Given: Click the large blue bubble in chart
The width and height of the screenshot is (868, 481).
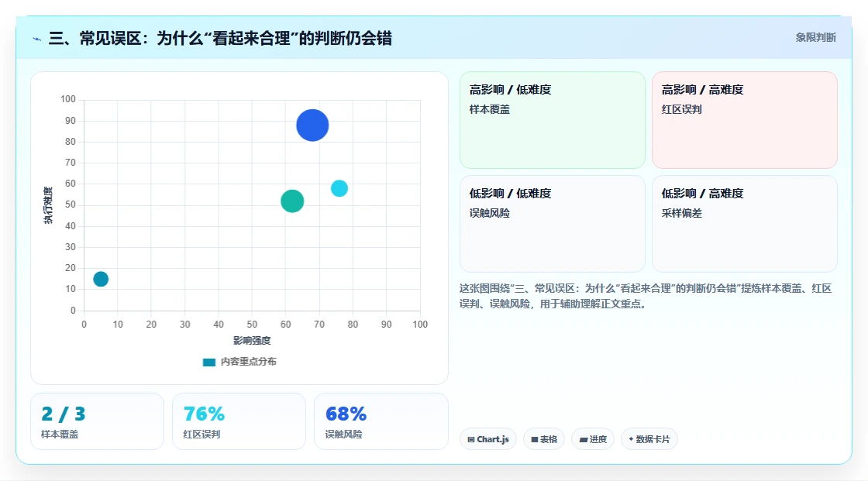Looking at the screenshot, I should (312, 125).
